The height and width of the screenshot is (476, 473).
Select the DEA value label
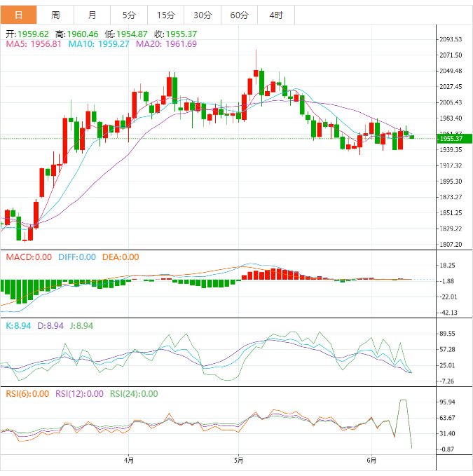[121, 257]
